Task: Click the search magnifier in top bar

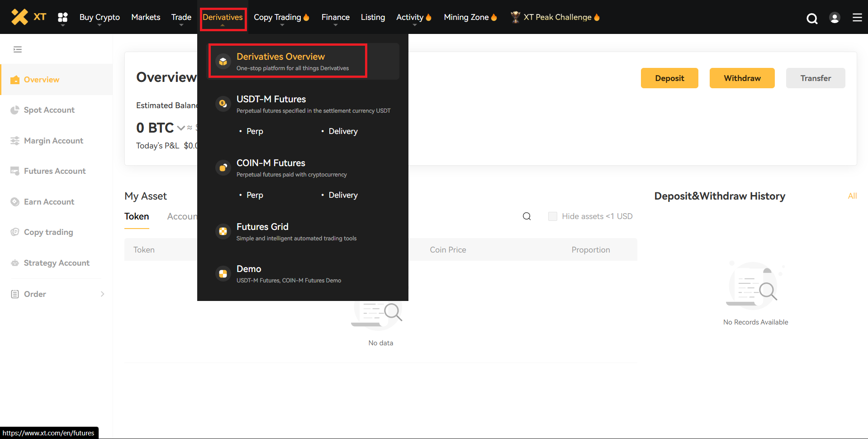Action: coord(812,18)
